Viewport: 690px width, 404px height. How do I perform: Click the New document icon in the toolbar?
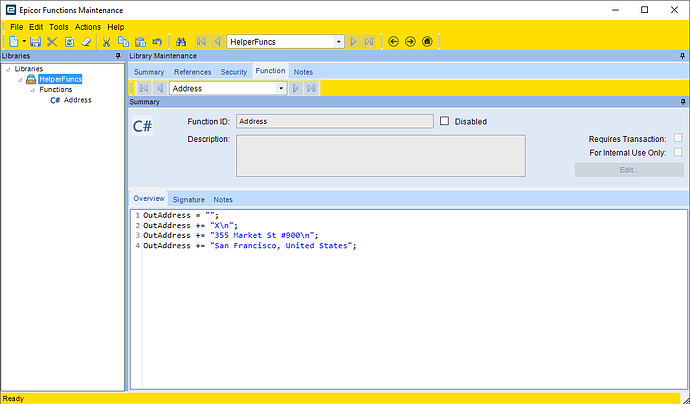click(14, 42)
